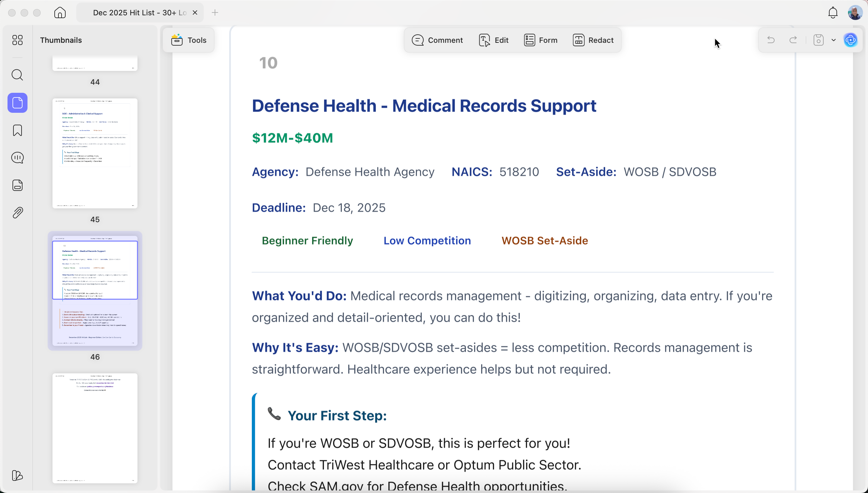Launch the AI assistant blue icon
The image size is (868, 493).
(x=851, y=40)
